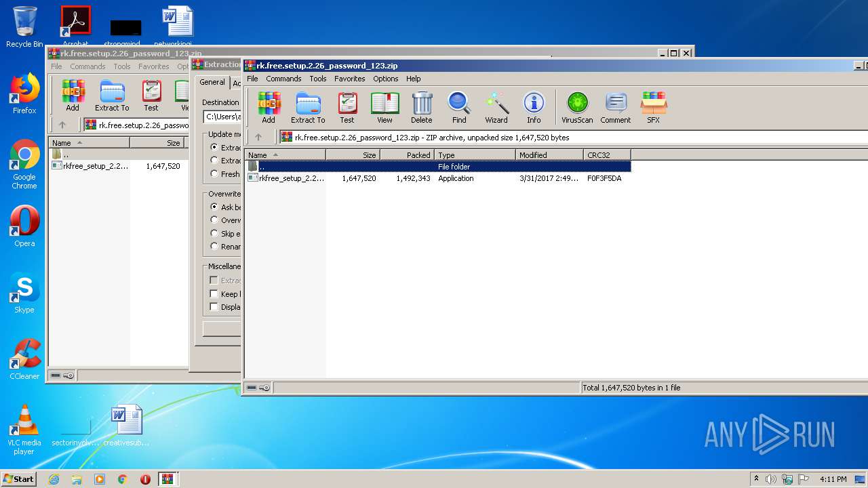Select the Fresh update mode radio
Image resolution: width=868 pixels, height=488 pixels.
click(214, 174)
